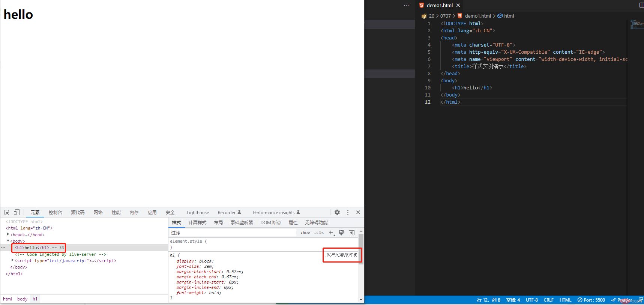644x305 pixels.
Task: Click the font-size: 2em declaration
Action: 195,266
